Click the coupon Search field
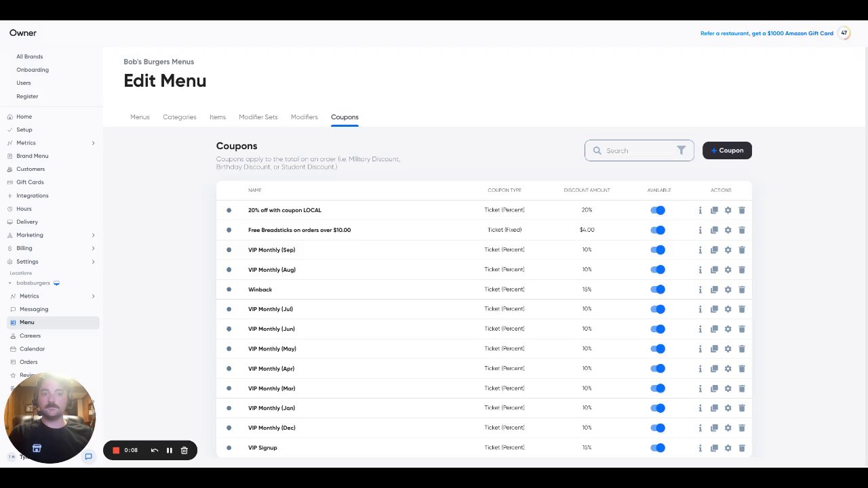Image resolution: width=868 pixels, height=488 pixels. (639, 150)
